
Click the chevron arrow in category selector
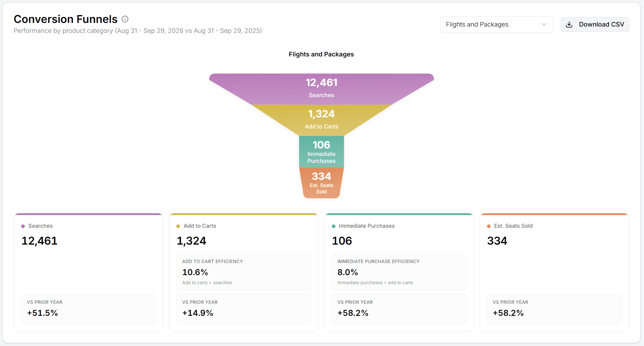[x=544, y=24]
